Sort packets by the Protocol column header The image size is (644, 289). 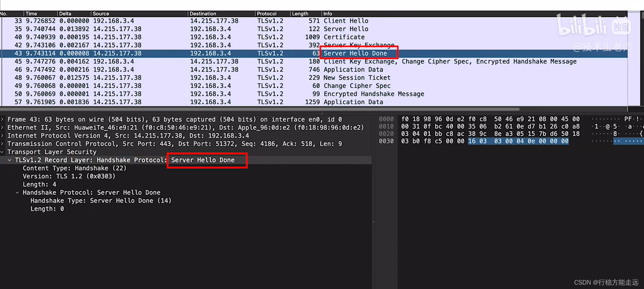tap(273, 14)
